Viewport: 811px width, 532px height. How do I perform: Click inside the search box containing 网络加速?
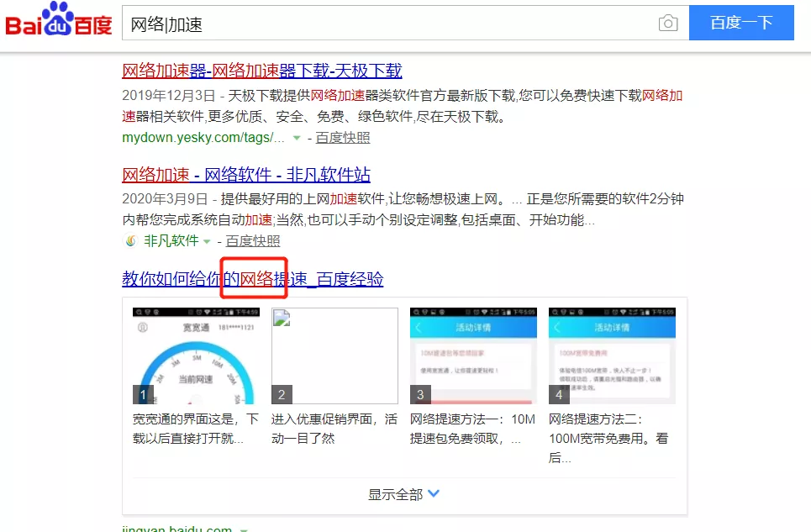[x=387, y=24]
